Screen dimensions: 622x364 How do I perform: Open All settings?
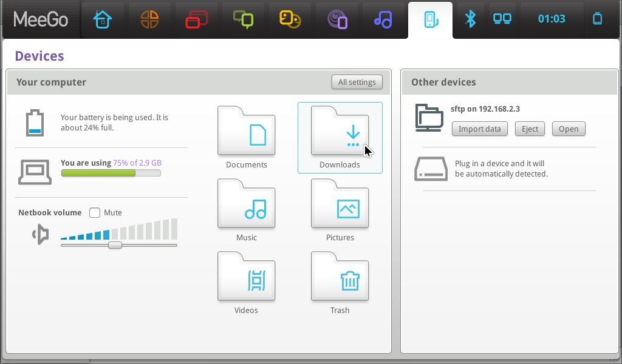pyautogui.click(x=357, y=82)
